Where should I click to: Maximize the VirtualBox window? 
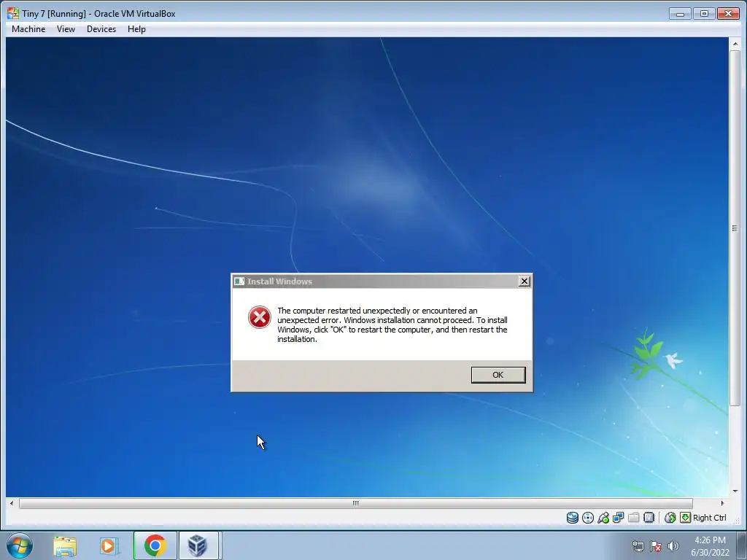(x=704, y=13)
